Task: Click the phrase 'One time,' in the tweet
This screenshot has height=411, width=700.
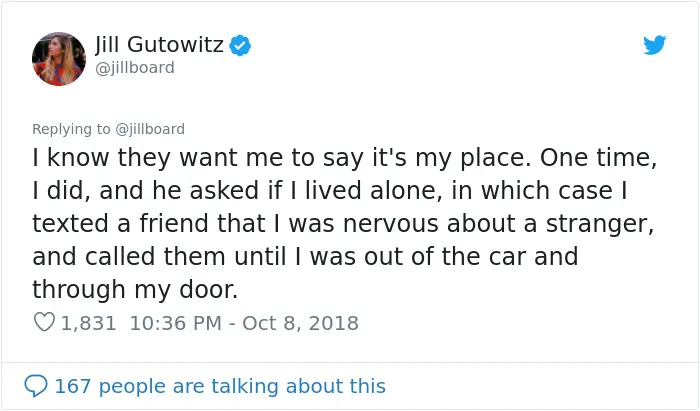Action: pos(599,158)
